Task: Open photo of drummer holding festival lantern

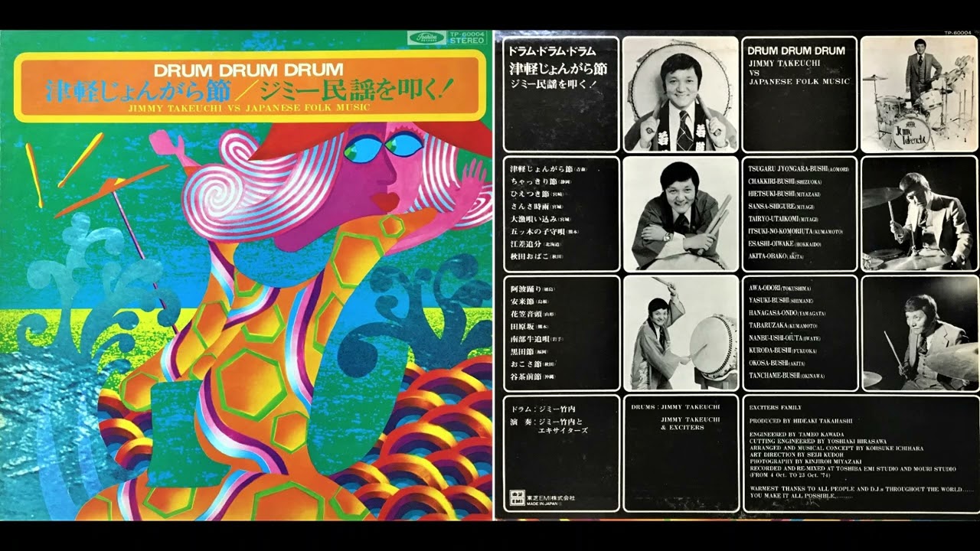Action: point(680,94)
